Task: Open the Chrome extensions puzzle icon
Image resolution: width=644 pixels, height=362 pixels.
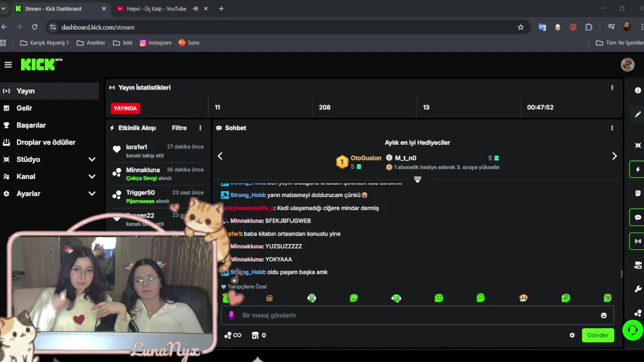Action: [589, 27]
